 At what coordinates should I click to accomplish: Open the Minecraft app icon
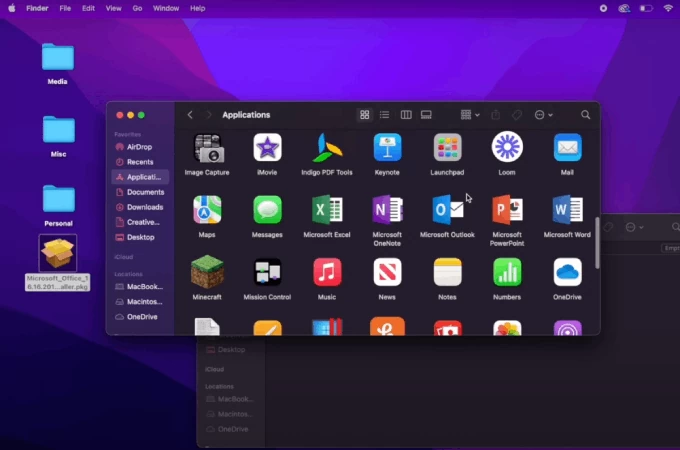207,272
